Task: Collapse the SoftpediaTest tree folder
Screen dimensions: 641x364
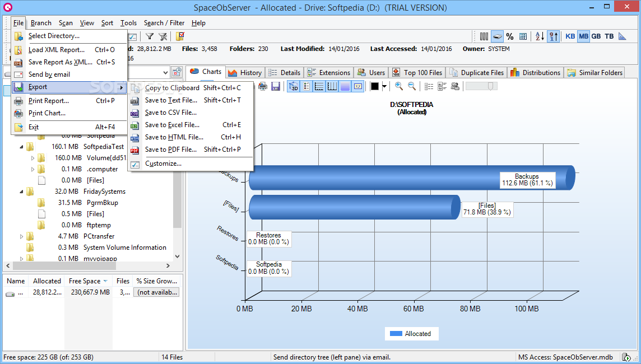Action: click(x=21, y=147)
